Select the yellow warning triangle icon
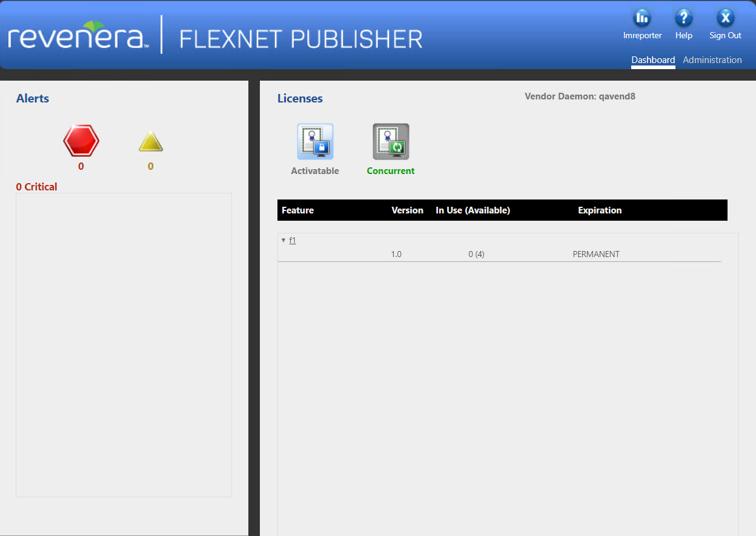The height and width of the screenshot is (536, 756). click(x=151, y=142)
